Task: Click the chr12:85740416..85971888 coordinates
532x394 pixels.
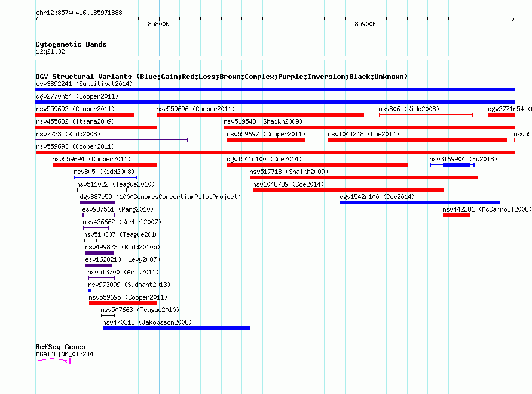Action: (x=79, y=13)
